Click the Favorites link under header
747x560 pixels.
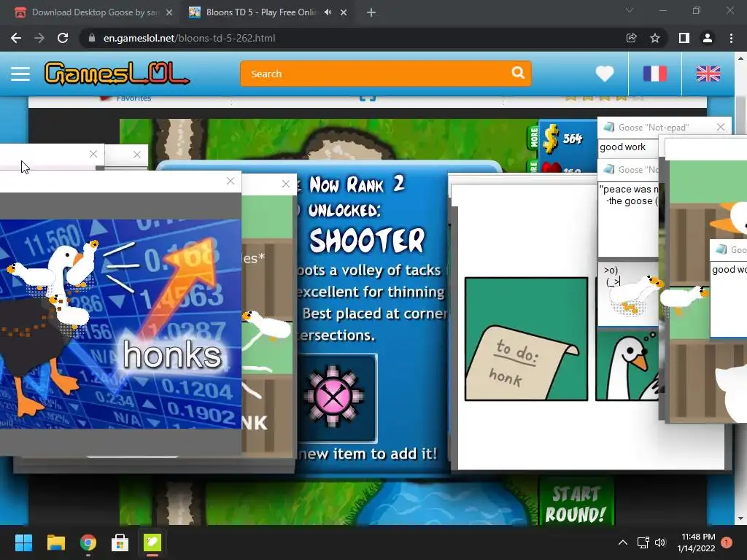(133, 98)
